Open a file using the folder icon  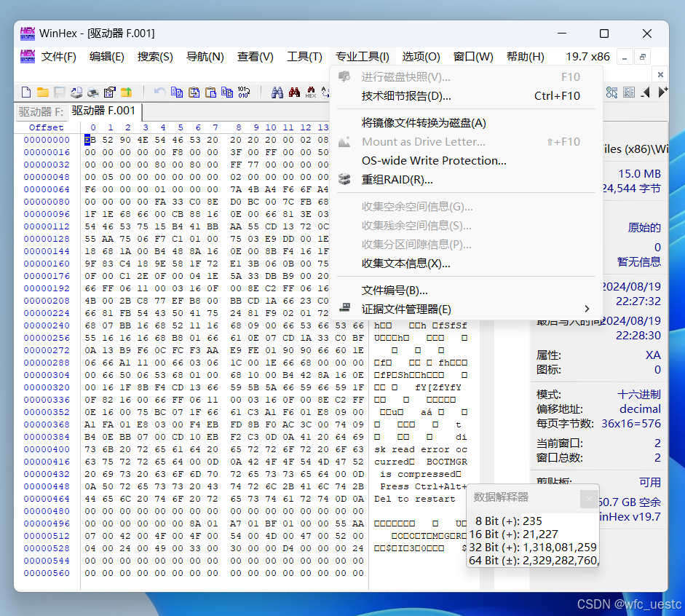pyautogui.click(x=41, y=92)
